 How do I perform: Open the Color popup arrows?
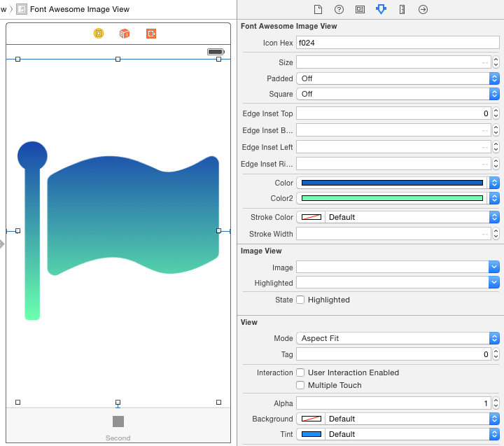(x=494, y=183)
